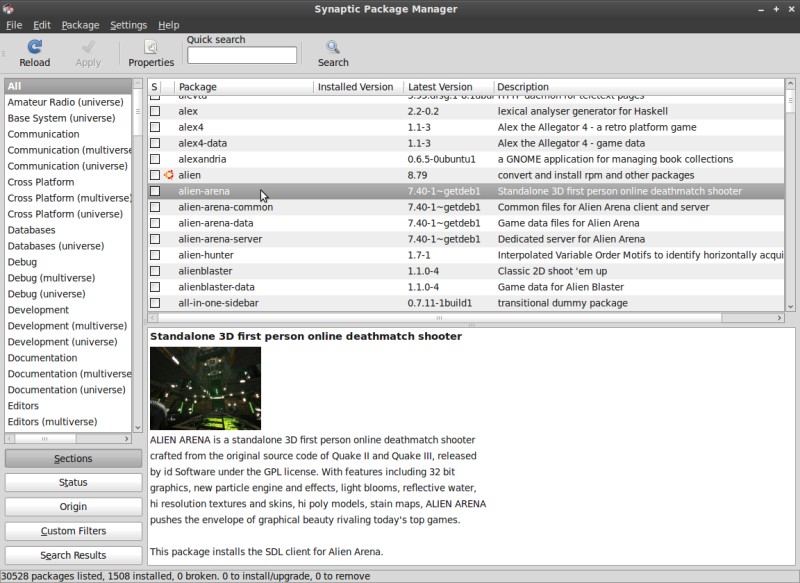800x583 pixels.
Task: Sort by the Latest Version column header
Action: (449, 87)
